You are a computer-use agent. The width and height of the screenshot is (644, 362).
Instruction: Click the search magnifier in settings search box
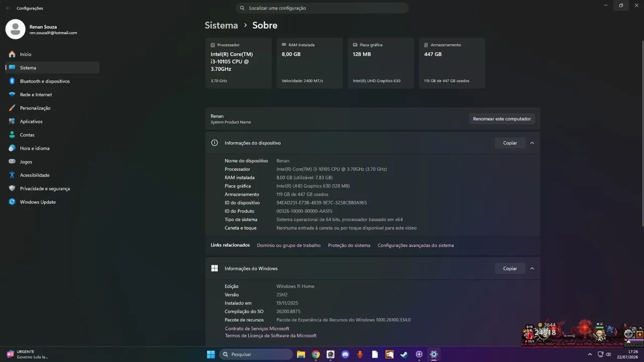243,8
